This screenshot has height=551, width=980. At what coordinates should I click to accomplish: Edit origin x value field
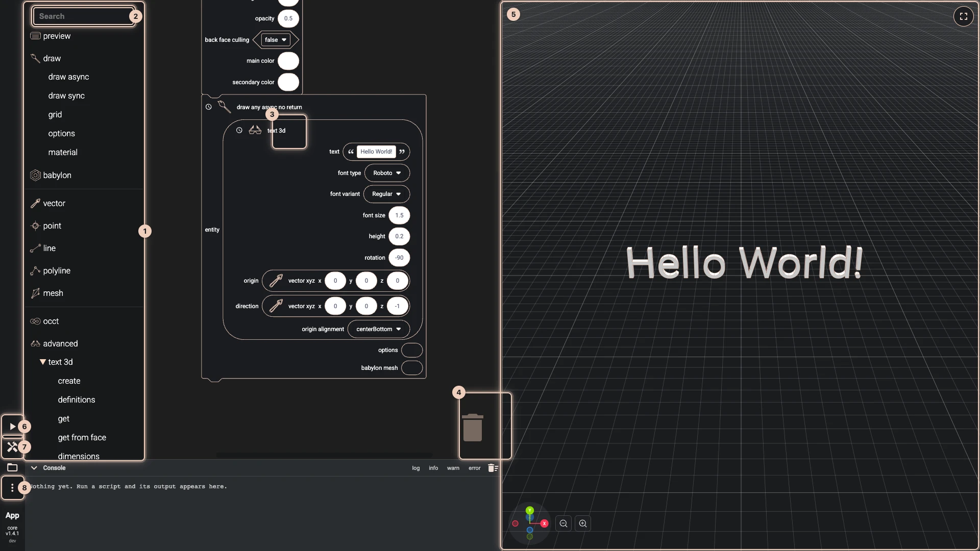[x=335, y=281]
